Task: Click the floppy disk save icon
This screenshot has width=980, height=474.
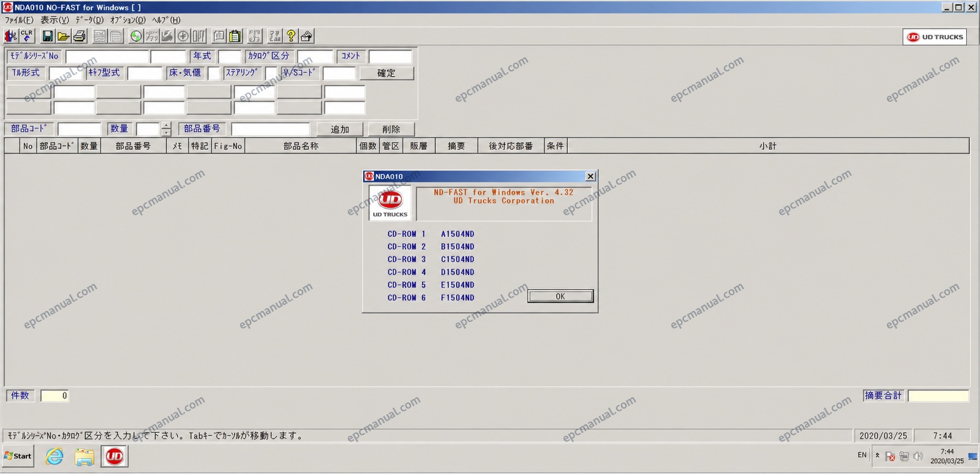Action: tap(47, 36)
